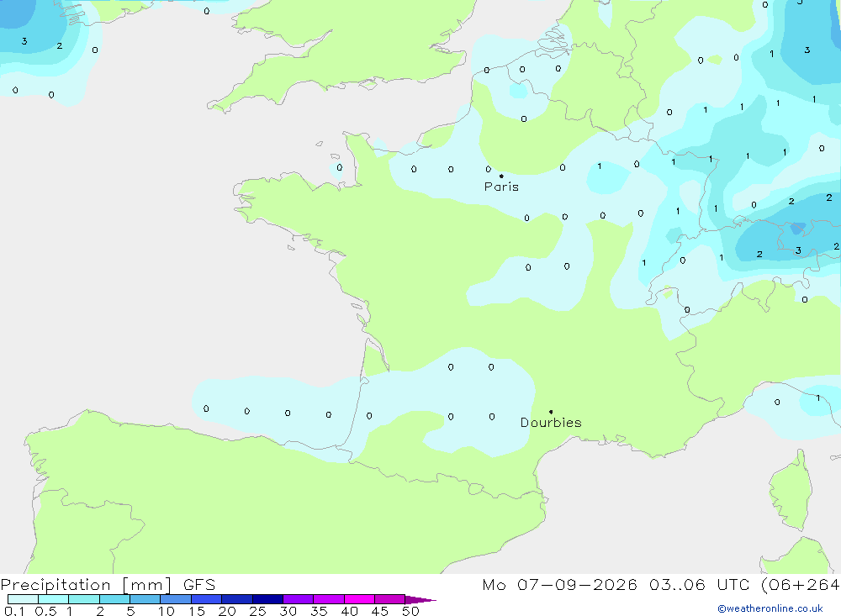Pick the 2–5 mm legend color swatch
Viewport: 841px width, 616px height.
point(114,599)
